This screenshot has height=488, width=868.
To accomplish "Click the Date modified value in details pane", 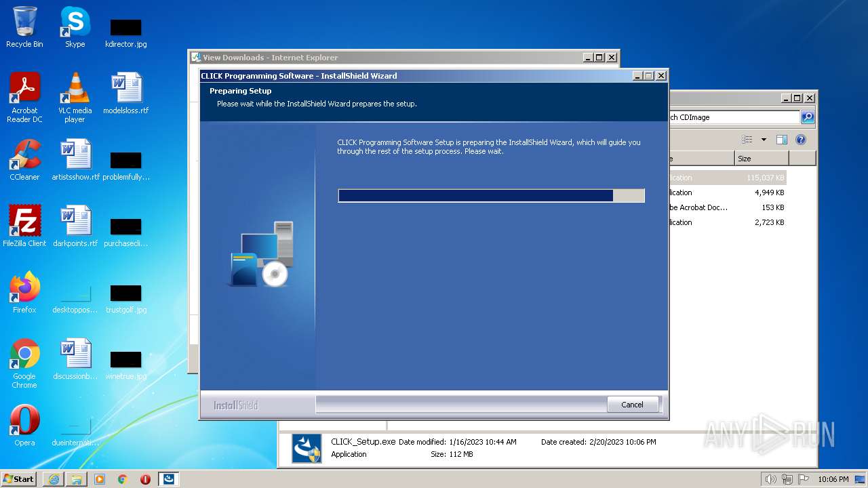I will coord(483,442).
